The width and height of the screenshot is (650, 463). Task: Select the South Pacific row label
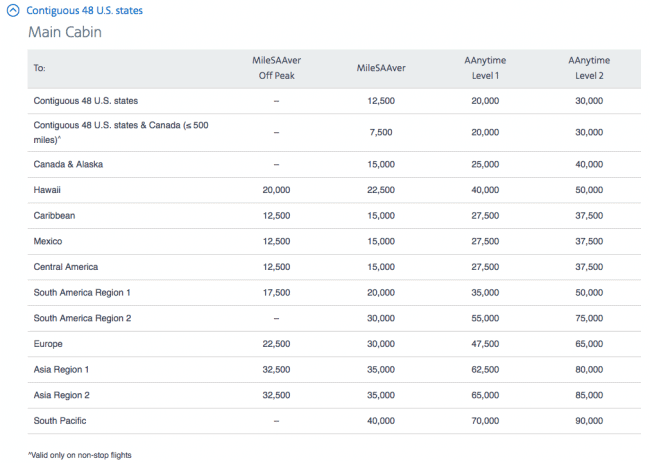[62, 421]
